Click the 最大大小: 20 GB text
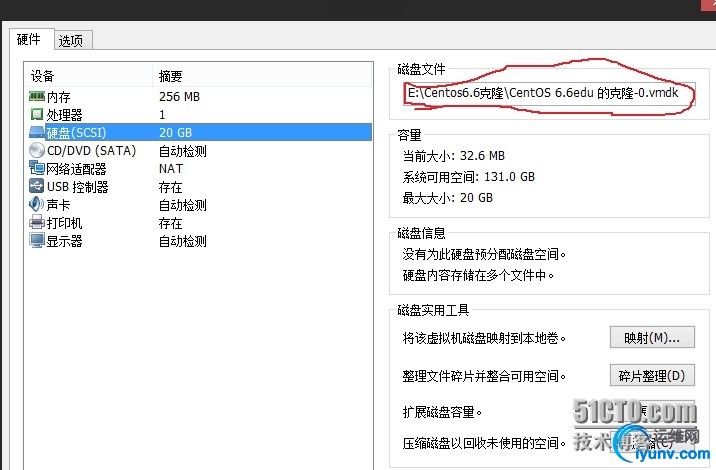Viewport: 716px width, 470px height. coord(448,198)
